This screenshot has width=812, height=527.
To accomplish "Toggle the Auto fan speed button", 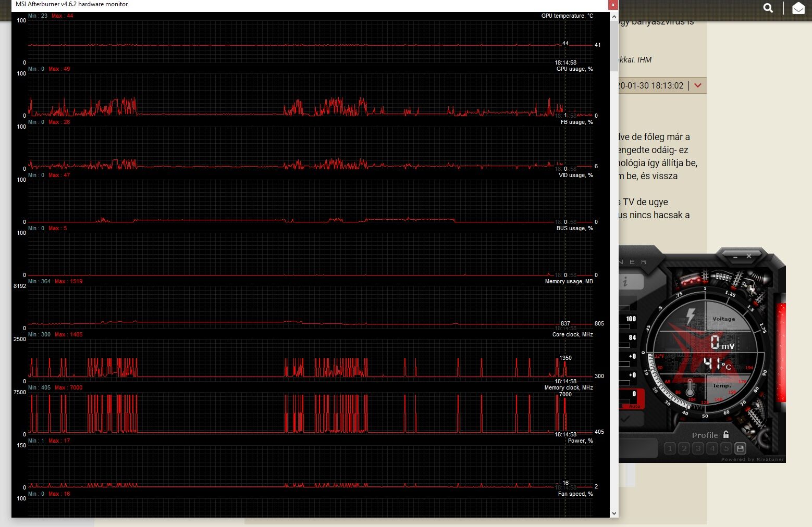I will click(634, 406).
